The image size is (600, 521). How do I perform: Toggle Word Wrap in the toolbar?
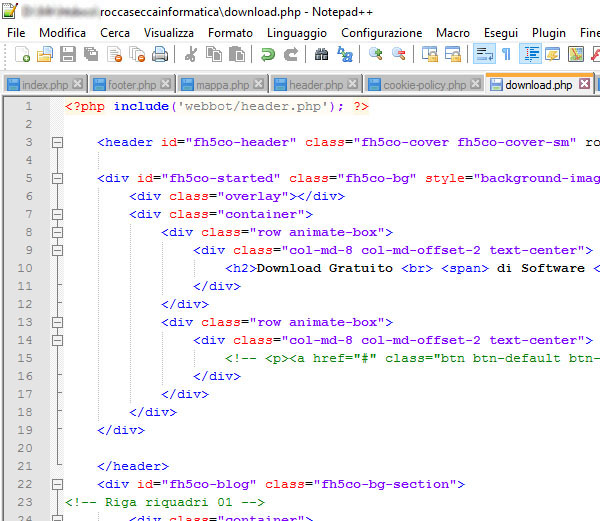coord(484,54)
